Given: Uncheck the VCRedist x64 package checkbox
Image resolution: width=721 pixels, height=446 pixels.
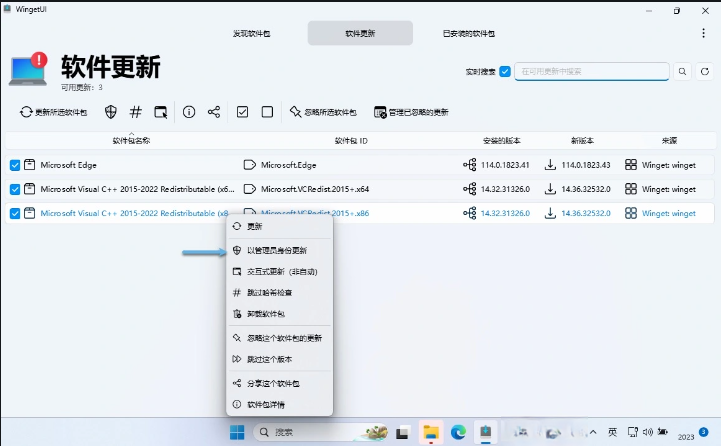Looking at the screenshot, I should coord(15,189).
